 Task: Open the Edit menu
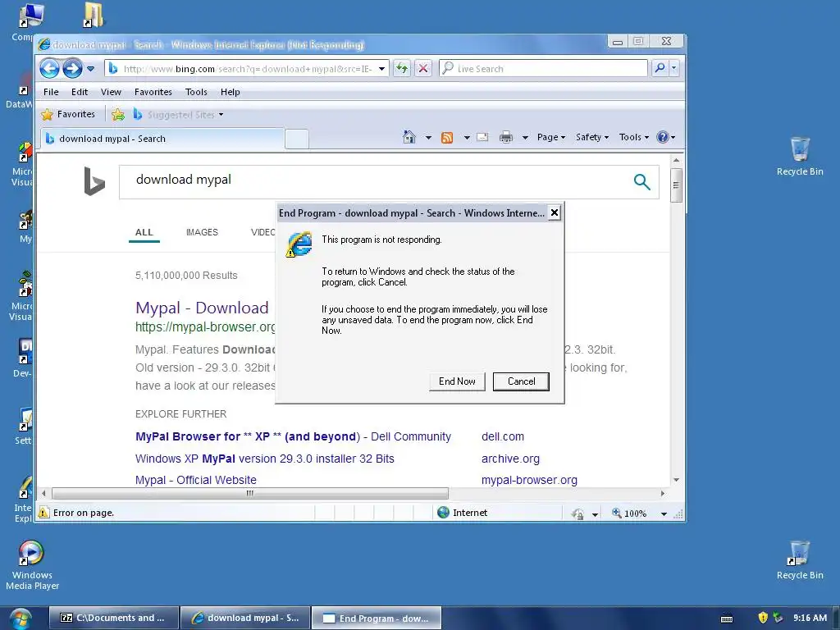pyautogui.click(x=80, y=92)
